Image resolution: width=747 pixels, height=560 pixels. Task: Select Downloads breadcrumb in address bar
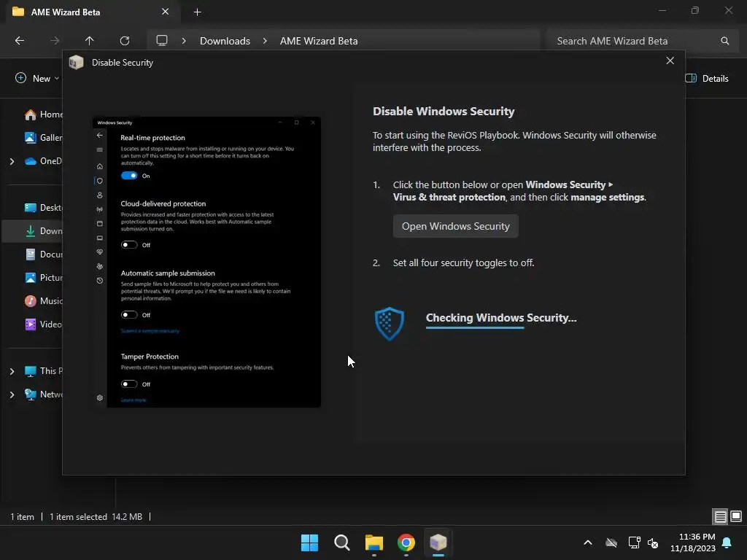click(225, 41)
